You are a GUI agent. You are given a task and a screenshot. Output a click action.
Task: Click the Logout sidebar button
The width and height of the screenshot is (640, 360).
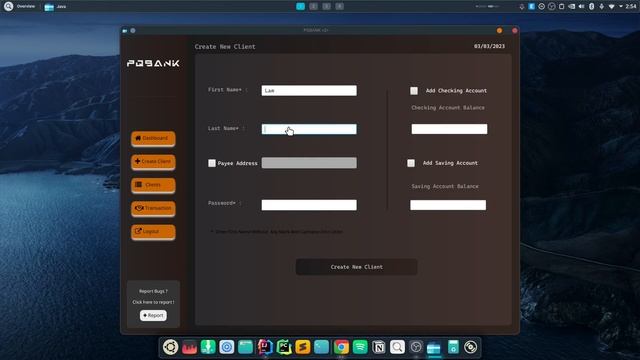[153, 231]
